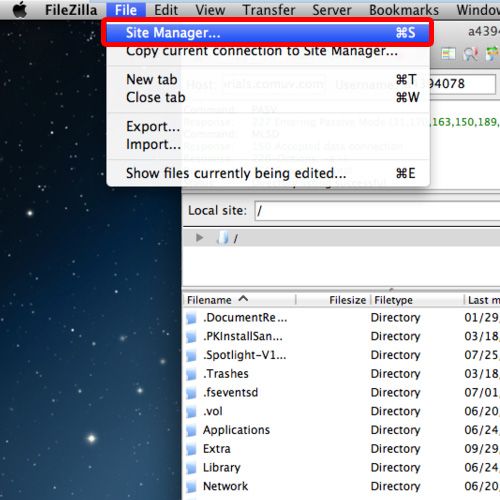
Task: Click Directory filetype in Applications row
Action: [396, 430]
